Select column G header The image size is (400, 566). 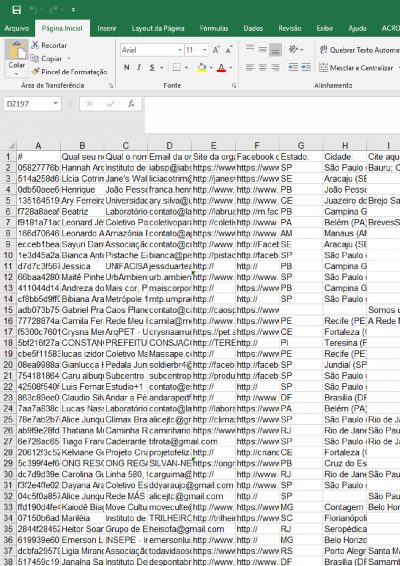click(x=301, y=145)
